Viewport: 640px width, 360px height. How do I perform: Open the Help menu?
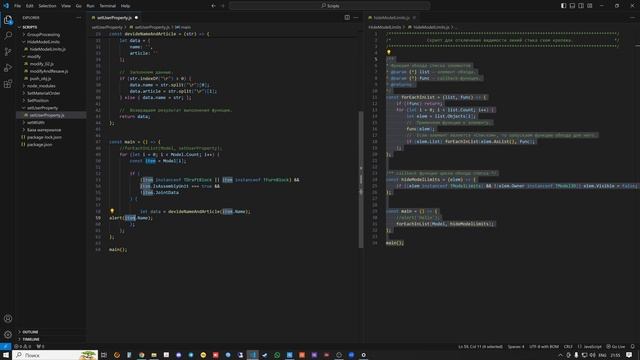coord(125,6)
